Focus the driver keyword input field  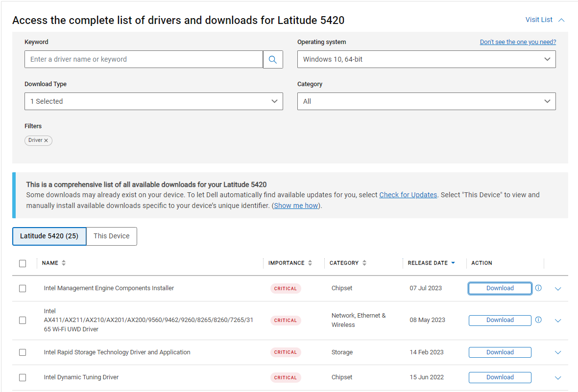click(144, 59)
